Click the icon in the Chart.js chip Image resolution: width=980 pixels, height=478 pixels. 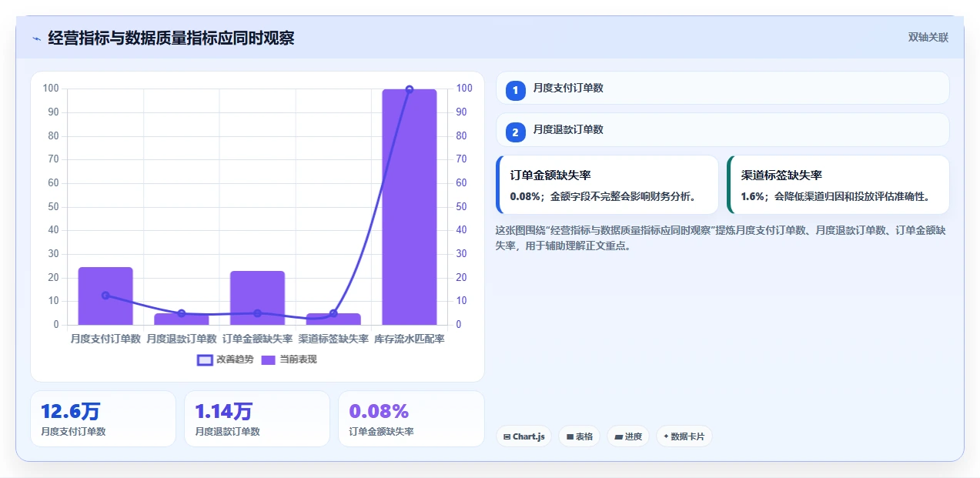[507, 436]
